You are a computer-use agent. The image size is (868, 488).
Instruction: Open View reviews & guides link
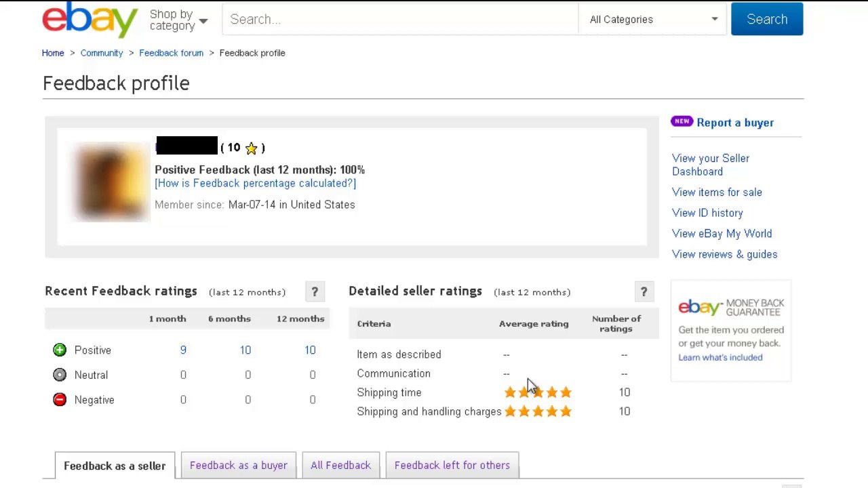pos(724,254)
